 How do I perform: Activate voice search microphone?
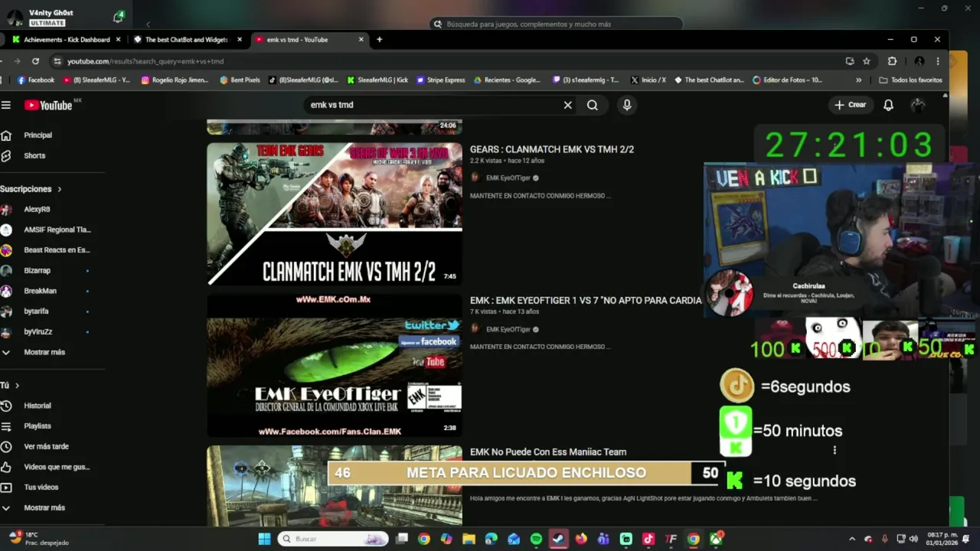click(x=627, y=105)
